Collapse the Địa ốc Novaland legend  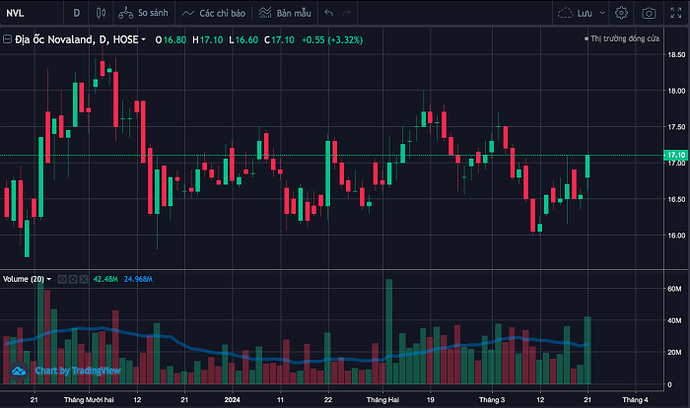click(7, 39)
